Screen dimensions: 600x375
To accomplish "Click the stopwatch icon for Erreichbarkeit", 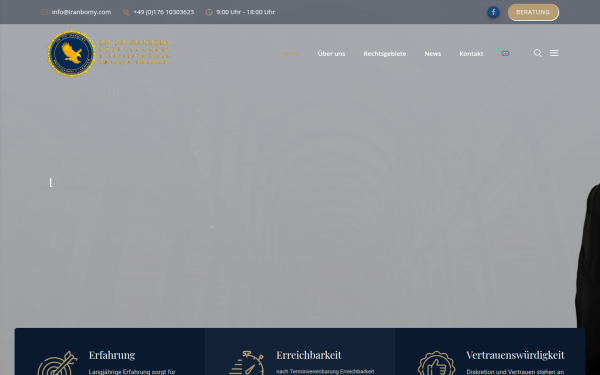I will click(x=246, y=363).
